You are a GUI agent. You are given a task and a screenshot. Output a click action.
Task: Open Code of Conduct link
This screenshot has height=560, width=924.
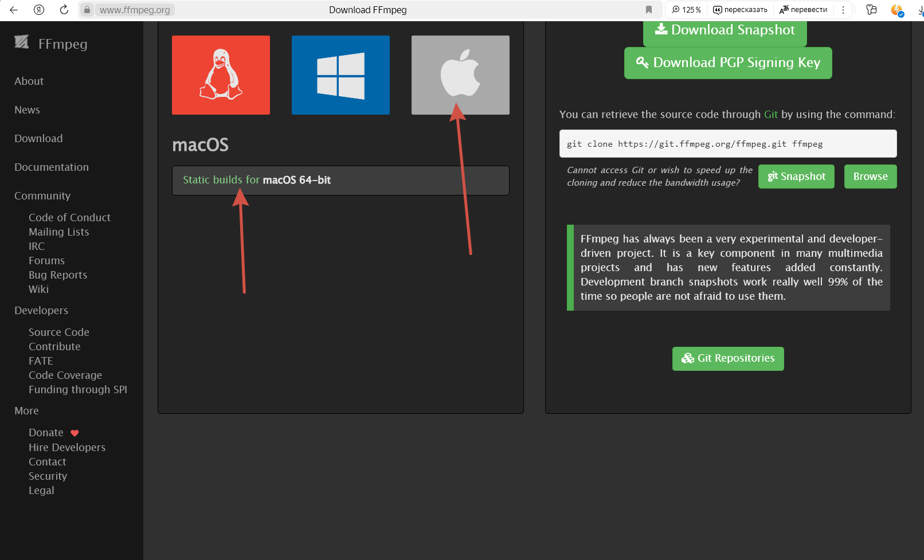(x=69, y=218)
